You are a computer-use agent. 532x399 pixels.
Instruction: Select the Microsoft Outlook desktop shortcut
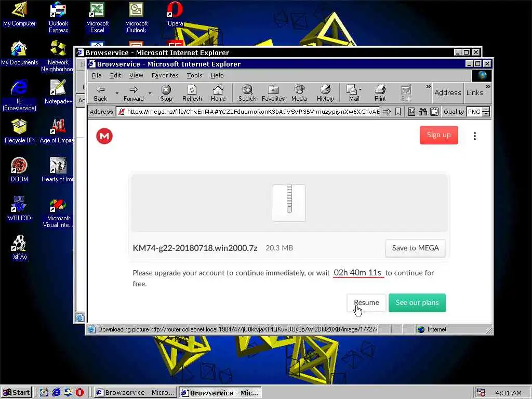(136, 17)
